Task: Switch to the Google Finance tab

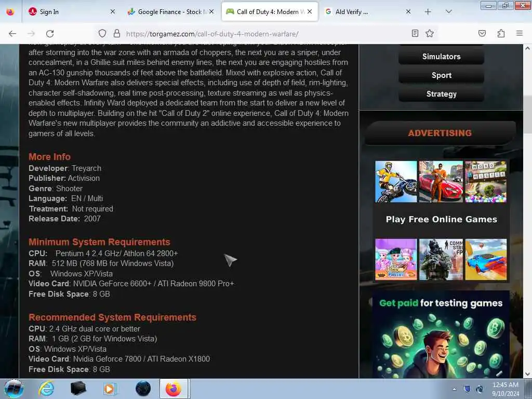Action: coord(170,12)
